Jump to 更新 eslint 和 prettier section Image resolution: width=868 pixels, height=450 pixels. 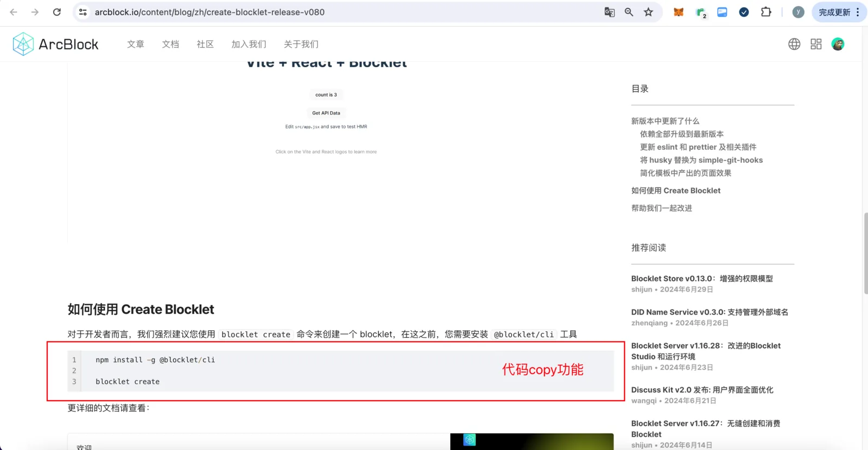[698, 147]
